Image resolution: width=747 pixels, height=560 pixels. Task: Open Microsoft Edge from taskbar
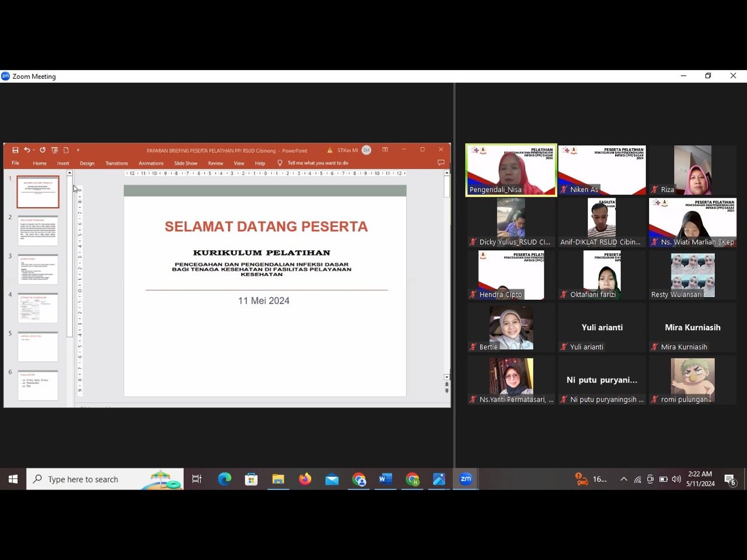pos(224,480)
